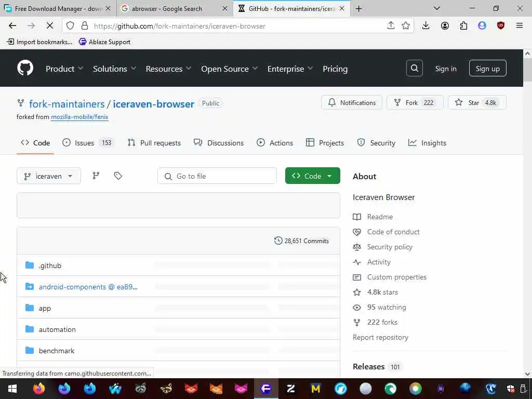The height and width of the screenshot is (399, 532).
Task: Click the Pricing link
Action: [335, 69]
